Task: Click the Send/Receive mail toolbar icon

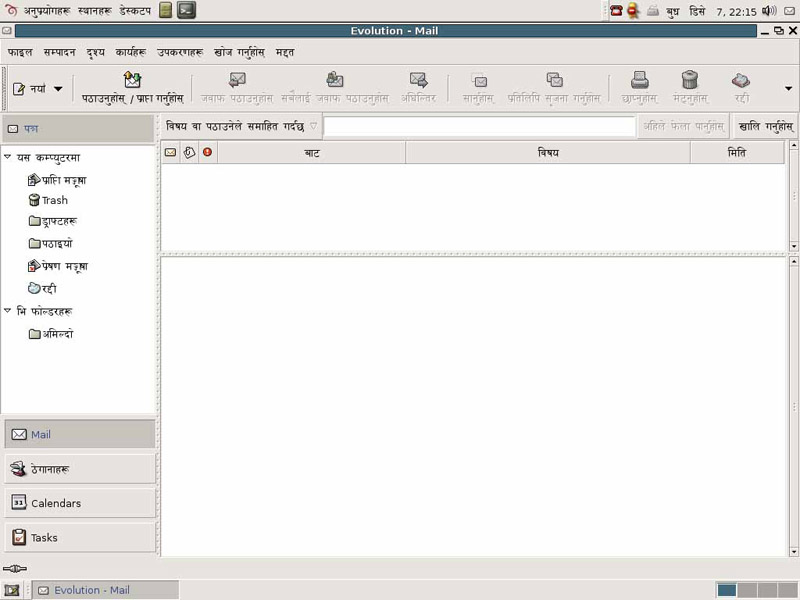Action: coord(132,81)
